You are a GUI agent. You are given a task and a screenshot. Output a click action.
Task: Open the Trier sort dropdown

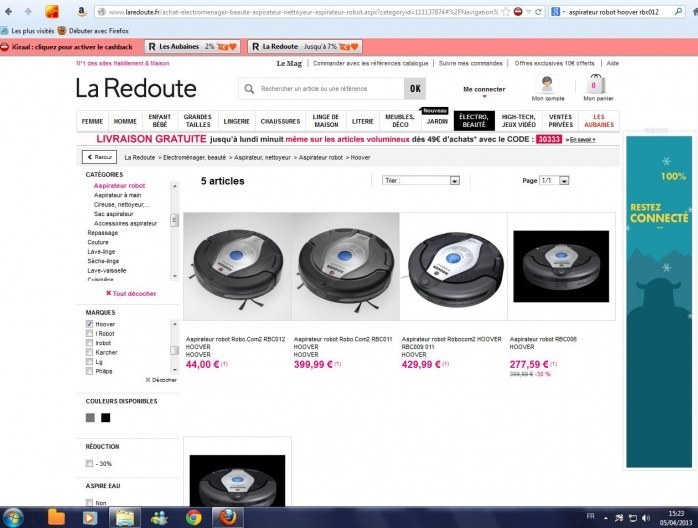coord(421,180)
